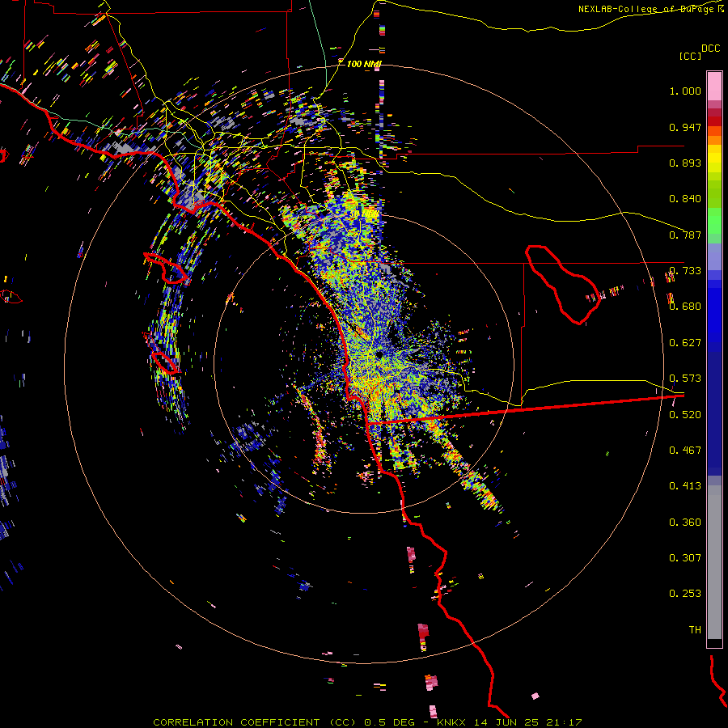Image resolution: width=728 pixels, height=728 pixels.
Task: Click the 0.893 legend value
Action: click(x=685, y=163)
